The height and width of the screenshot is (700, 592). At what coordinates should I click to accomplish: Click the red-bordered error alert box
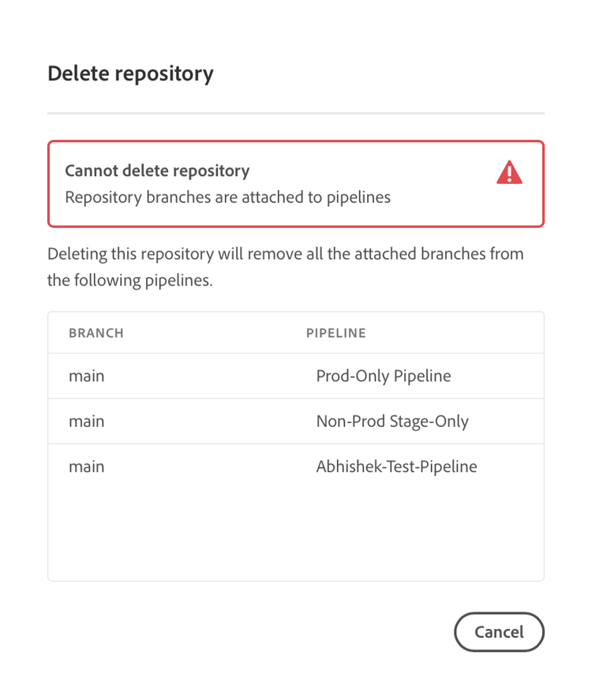[295, 184]
